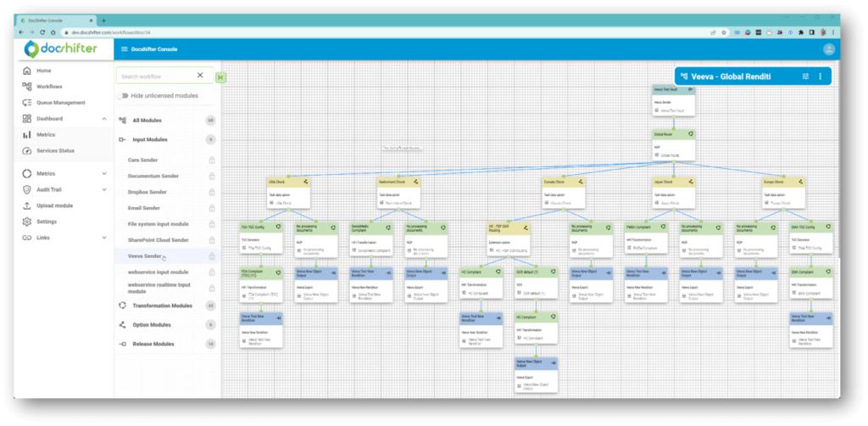Open workflow settings sliders icon in title bar
Screen dimensions: 868x426
[805, 76]
